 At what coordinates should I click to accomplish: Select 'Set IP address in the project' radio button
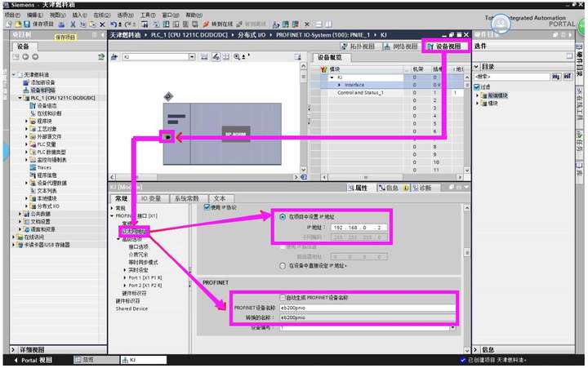(x=283, y=216)
